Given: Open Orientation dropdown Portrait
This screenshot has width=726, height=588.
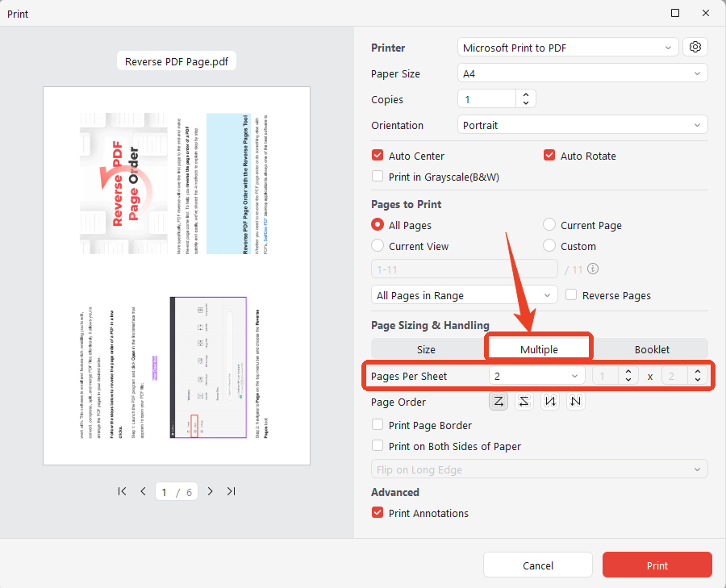Looking at the screenshot, I should pyautogui.click(x=582, y=124).
